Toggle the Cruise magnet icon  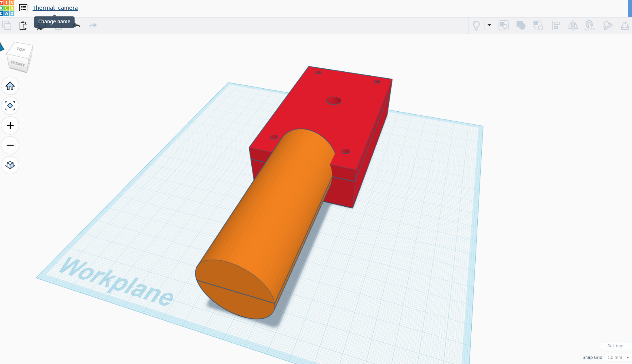click(590, 25)
